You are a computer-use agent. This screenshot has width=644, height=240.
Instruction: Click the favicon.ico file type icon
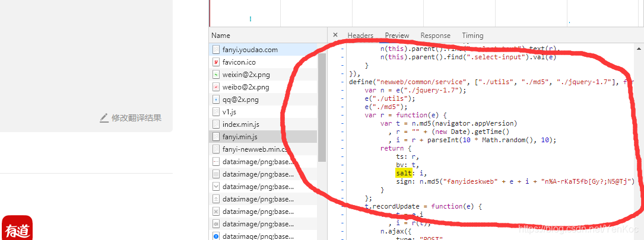[x=216, y=62]
